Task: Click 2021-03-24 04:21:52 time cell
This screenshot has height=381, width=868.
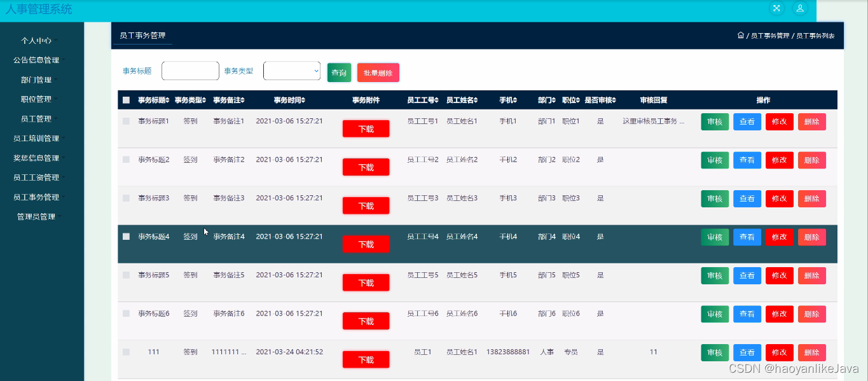Action: click(289, 352)
